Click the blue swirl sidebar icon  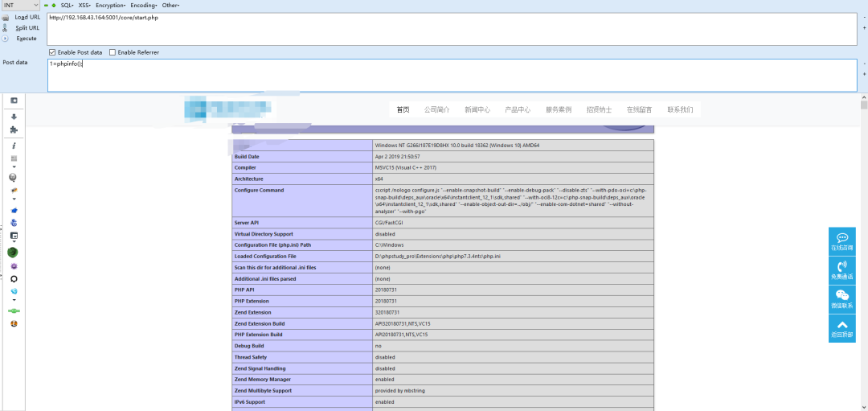click(14, 223)
